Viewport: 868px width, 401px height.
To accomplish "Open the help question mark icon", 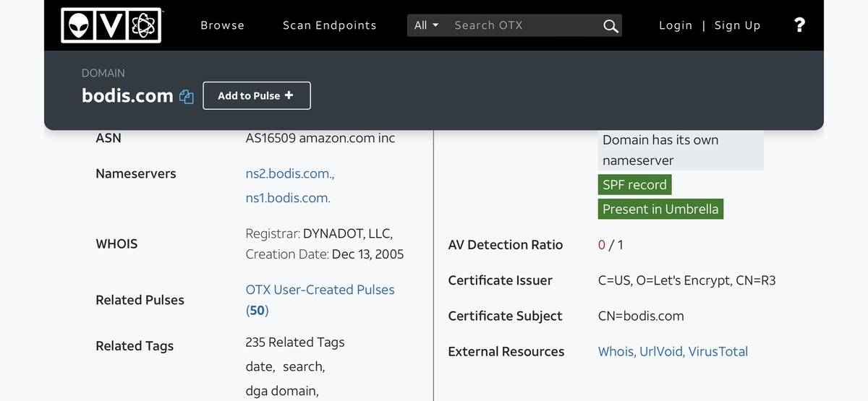I will click(799, 25).
